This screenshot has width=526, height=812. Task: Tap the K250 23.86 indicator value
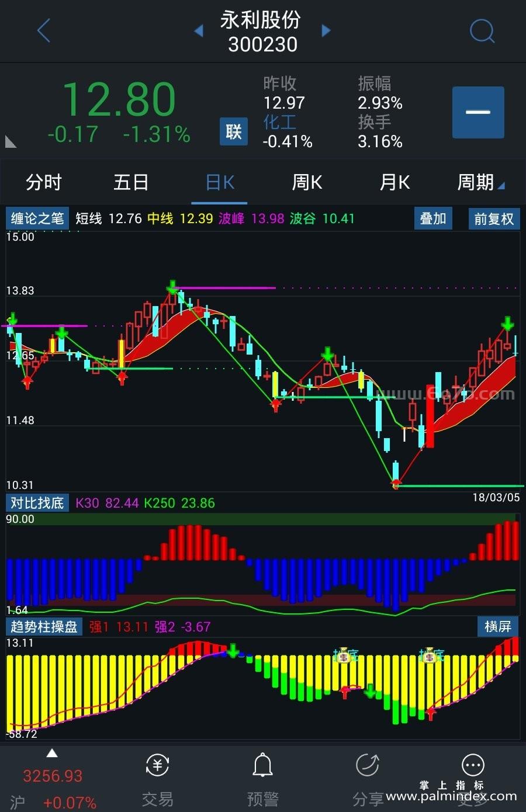(179, 503)
